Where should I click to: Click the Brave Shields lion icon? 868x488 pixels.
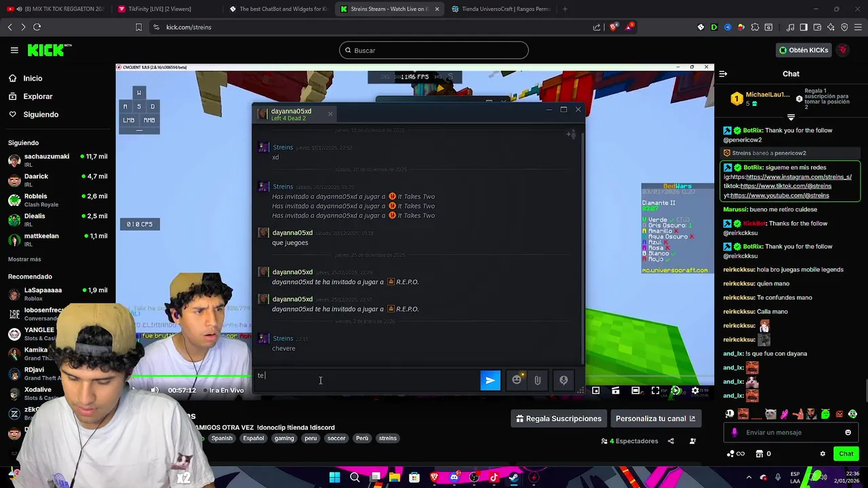pyautogui.click(x=614, y=27)
